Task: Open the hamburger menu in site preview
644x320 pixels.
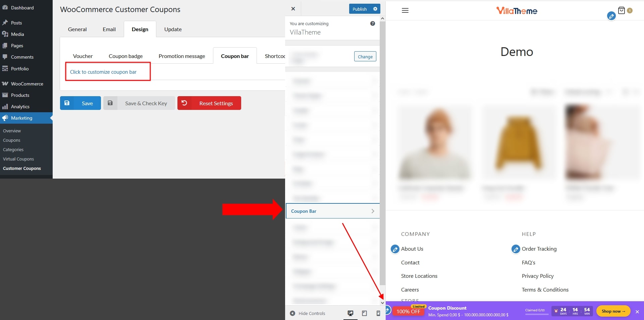Action: pos(405,10)
